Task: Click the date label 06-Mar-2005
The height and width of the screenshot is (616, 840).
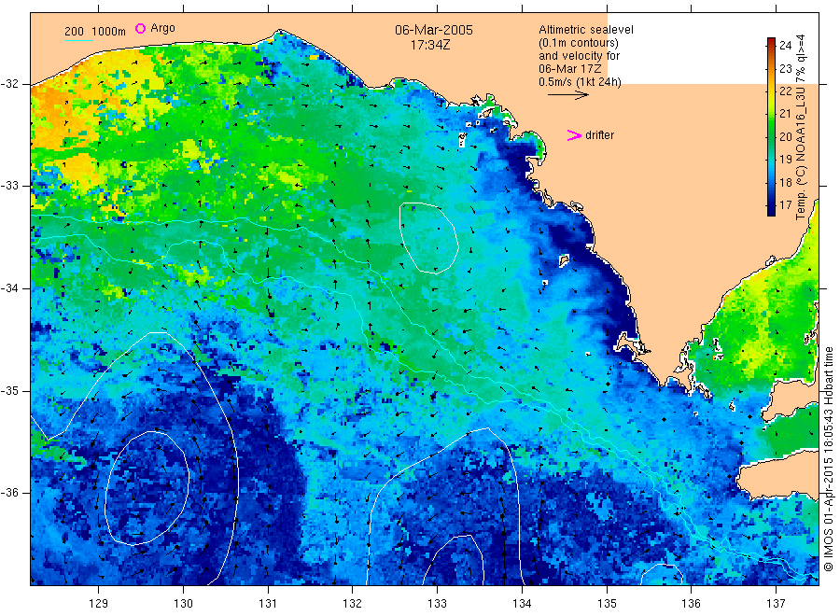Action: pyautogui.click(x=434, y=30)
